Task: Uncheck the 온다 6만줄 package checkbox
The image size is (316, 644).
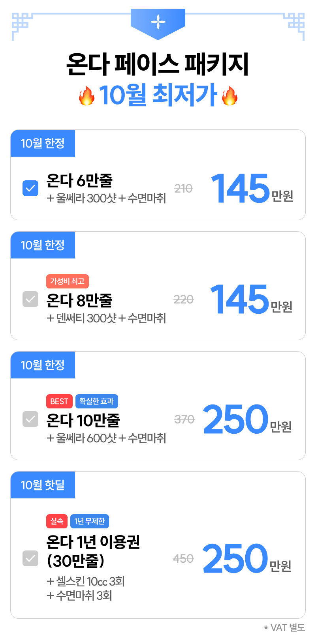Action: (x=30, y=188)
